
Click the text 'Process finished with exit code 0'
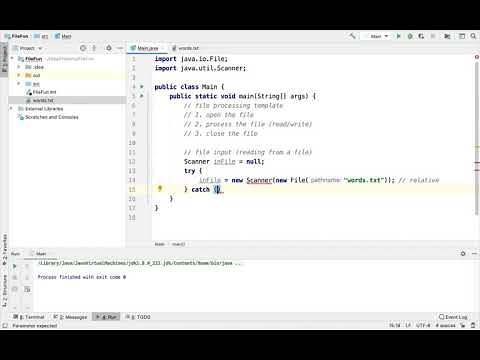(x=82, y=277)
